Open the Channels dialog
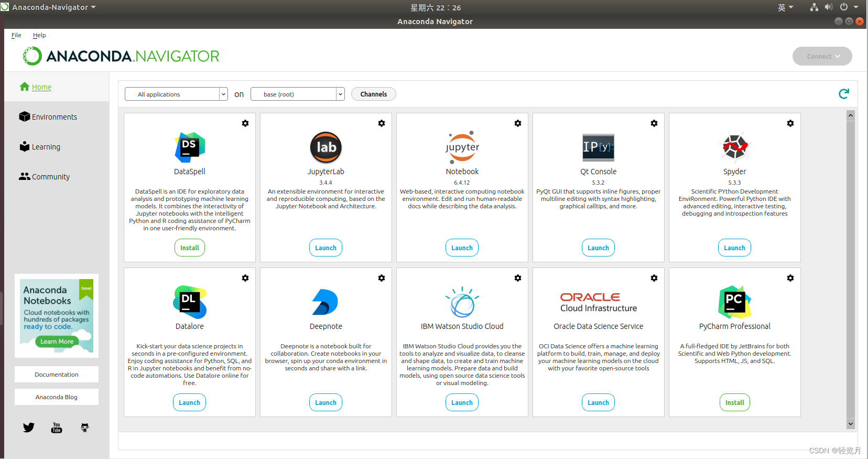Viewport: 868px width, 459px height. tap(374, 94)
